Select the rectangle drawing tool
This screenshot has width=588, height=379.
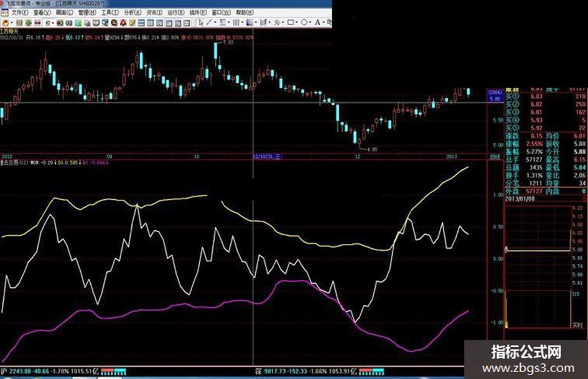pyautogui.click(x=290, y=23)
